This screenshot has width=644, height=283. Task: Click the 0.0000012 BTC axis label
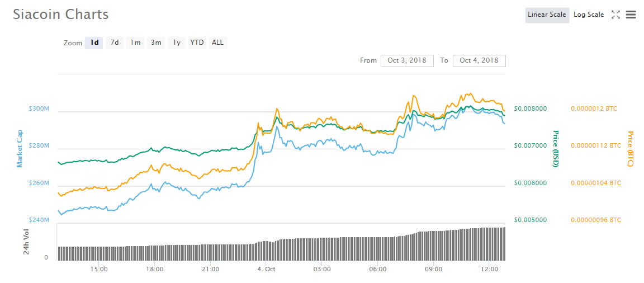pyautogui.click(x=594, y=109)
